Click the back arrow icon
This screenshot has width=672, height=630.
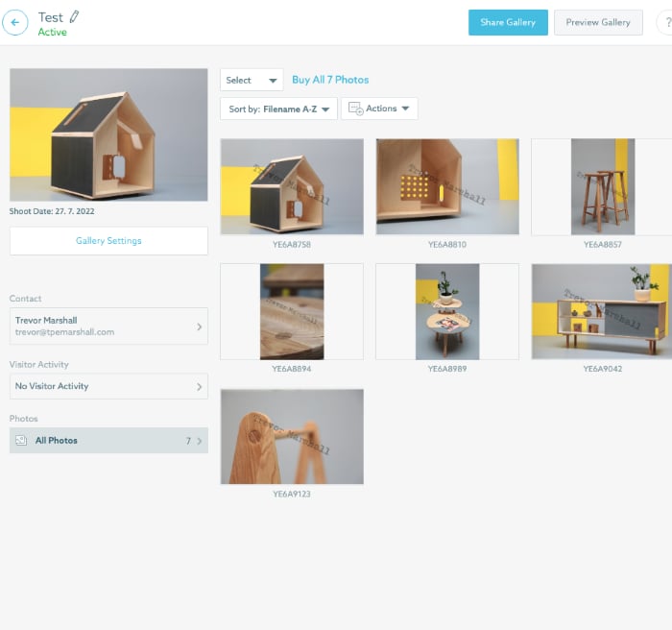(15, 22)
